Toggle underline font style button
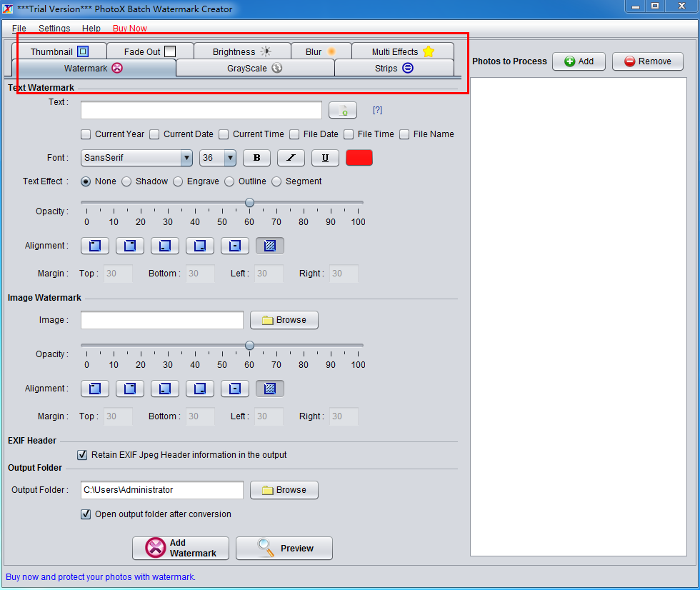The image size is (700, 590). point(325,158)
